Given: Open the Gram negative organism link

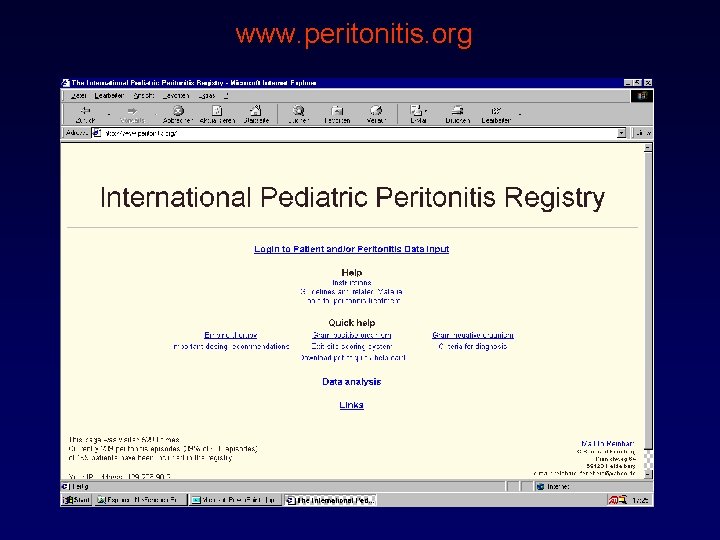Looking at the screenshot, I should click(x=473, y=335).
